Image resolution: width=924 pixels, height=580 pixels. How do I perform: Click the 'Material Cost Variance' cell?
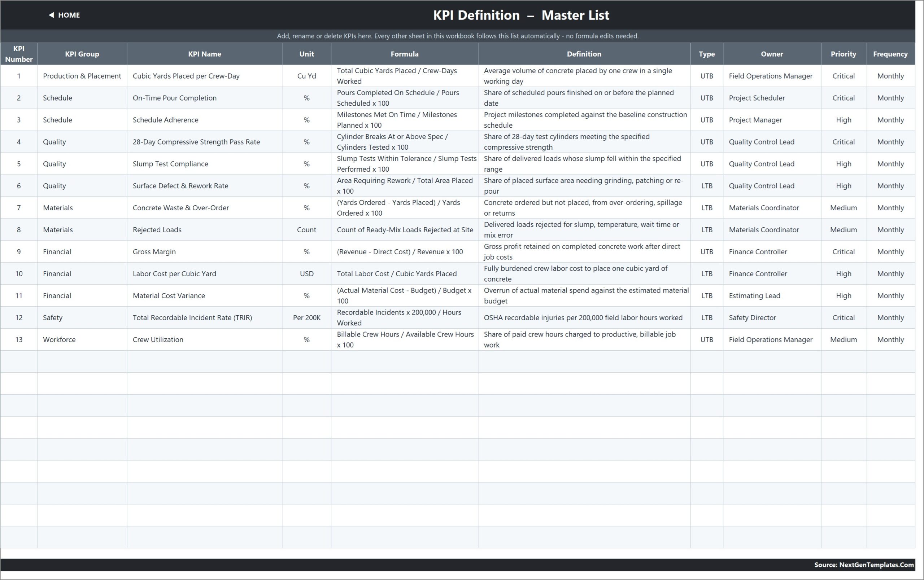click(x=205, y=295)
